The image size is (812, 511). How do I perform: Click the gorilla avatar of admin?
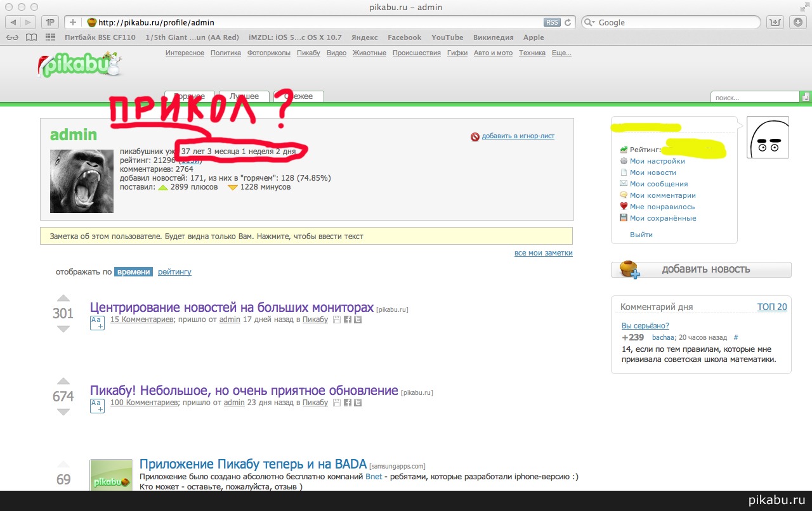81,181
